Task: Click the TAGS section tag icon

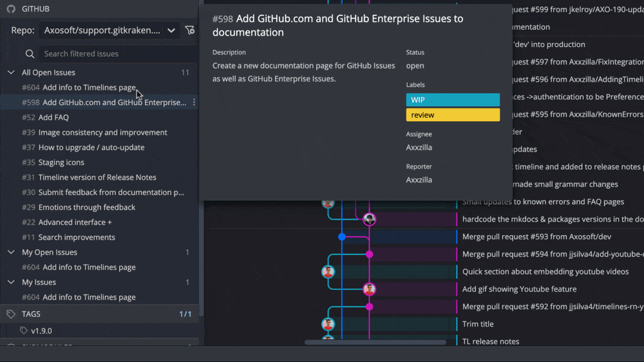Action: [11, 314]
